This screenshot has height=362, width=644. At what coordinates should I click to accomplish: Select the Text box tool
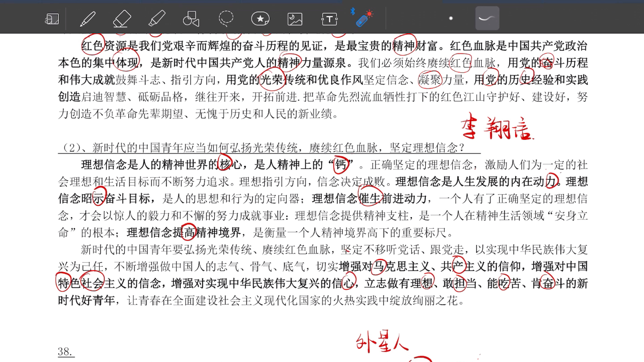tap(330, 19)
